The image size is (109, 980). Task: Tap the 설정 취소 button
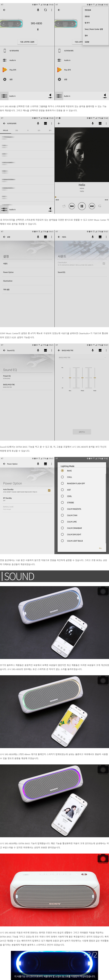(x=82, y=432)
